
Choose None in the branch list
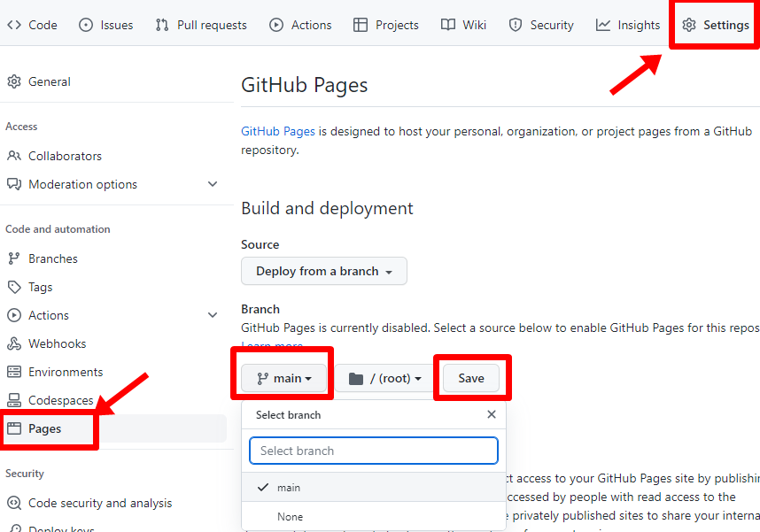pos(373,516)
